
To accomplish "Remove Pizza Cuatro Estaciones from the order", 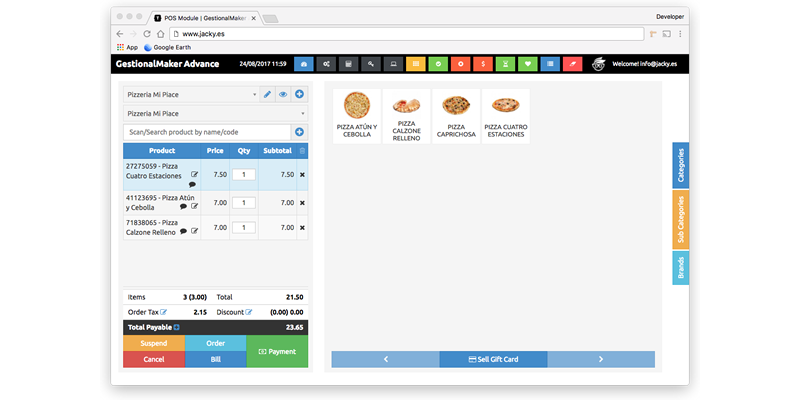I will pyautogui.click(x=302, y=174).
